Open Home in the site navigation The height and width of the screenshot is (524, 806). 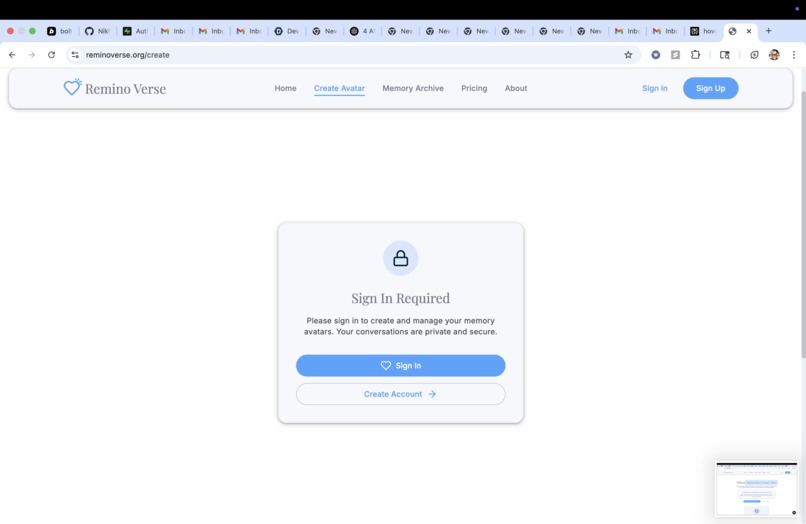(x=285, y=88)
